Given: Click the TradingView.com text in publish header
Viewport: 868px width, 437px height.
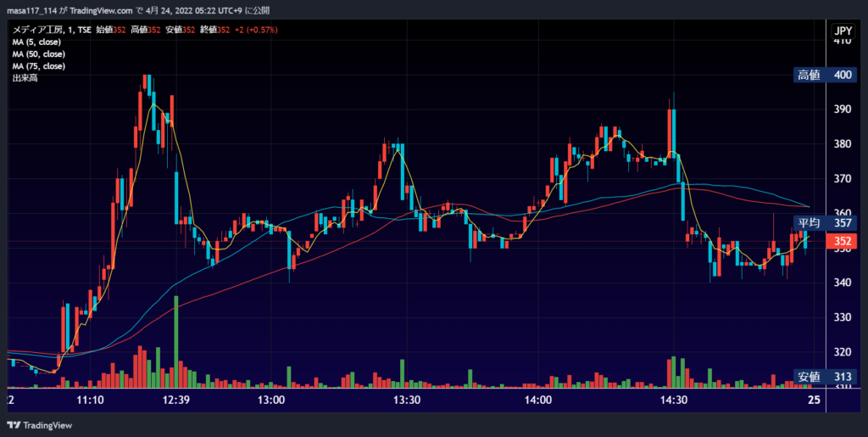Looking at the screenshot, I should [102, 11].
